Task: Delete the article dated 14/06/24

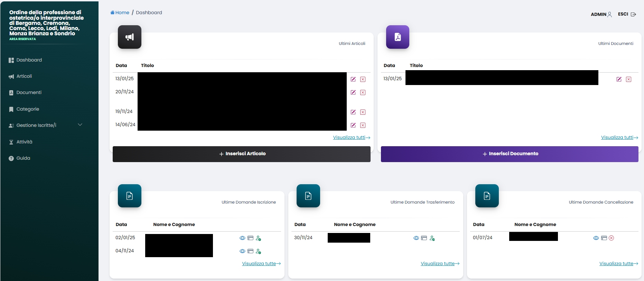Action: click(363, 125)
